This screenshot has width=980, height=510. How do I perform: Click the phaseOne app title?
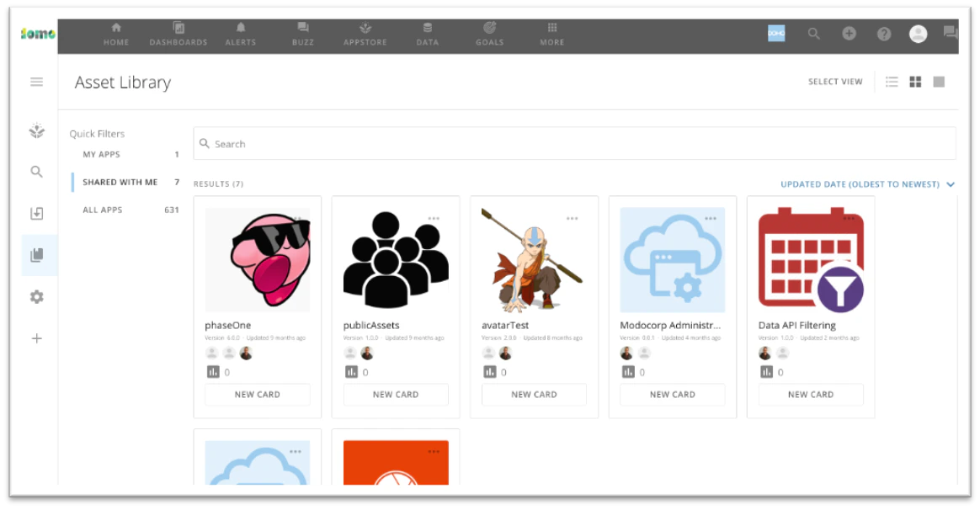228,325
